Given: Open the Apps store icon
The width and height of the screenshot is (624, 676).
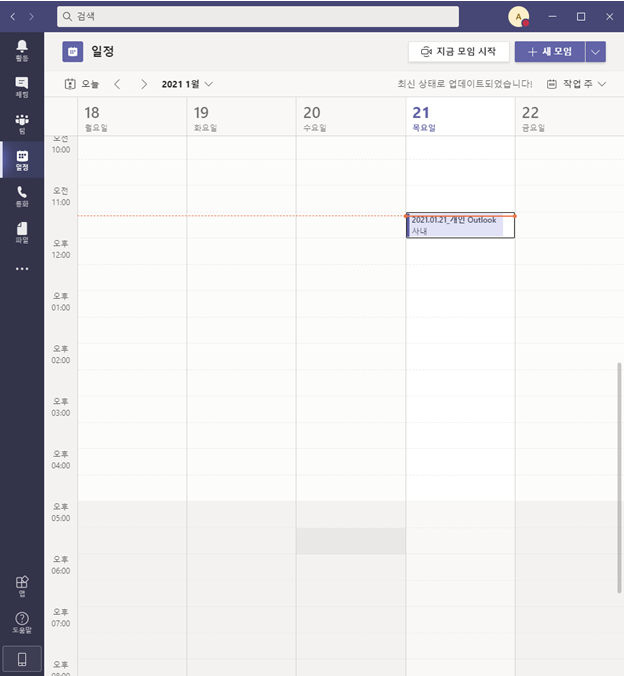Looking at the screenshot, I should 22,586.
